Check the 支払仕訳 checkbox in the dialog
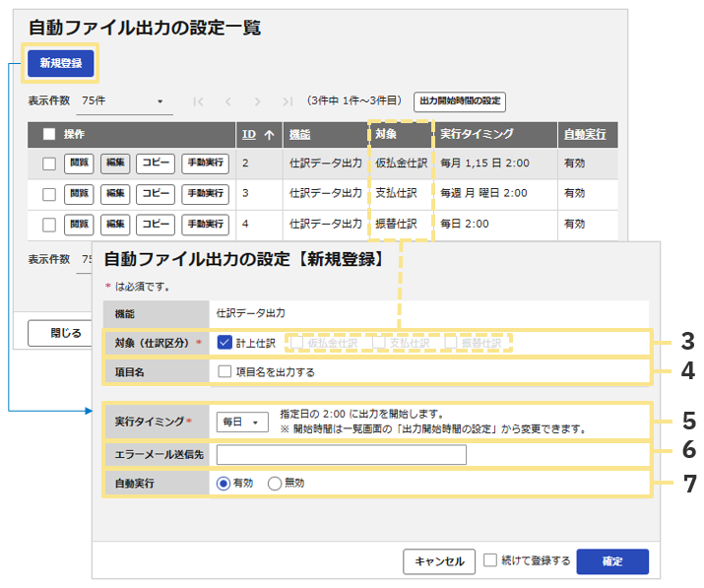Screen dimensions: 704x588 [x=378, y=343]
